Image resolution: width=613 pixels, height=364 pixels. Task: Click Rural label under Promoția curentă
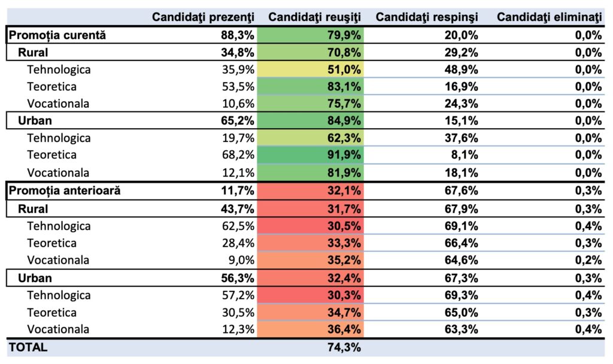pyautogui.click(x=33, y=52)
